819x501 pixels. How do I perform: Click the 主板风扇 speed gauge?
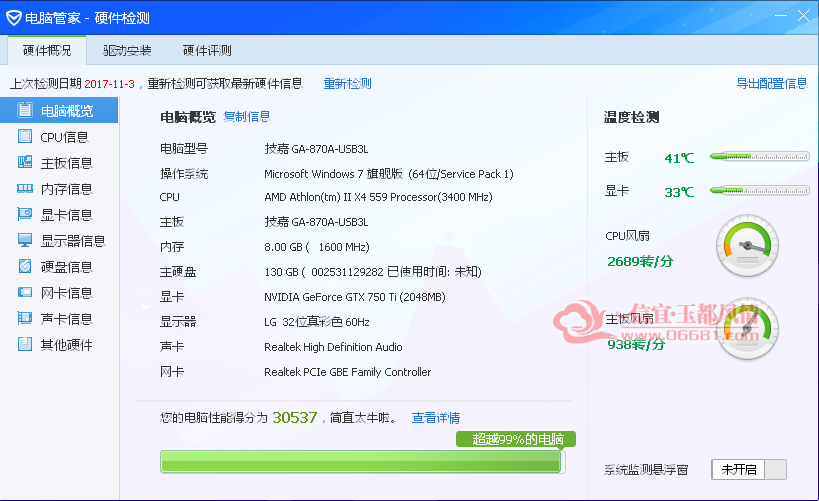click(x=747, y=329)
